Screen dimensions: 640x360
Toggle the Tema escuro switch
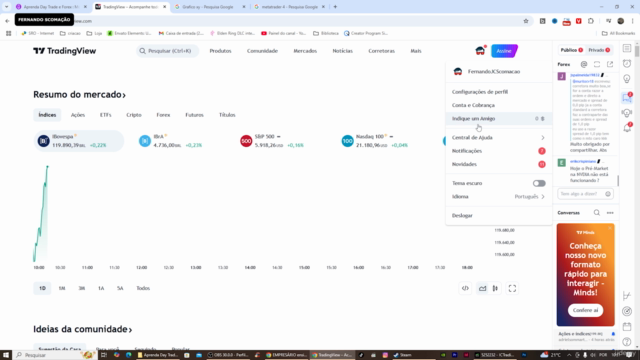(x=539, y=183)
